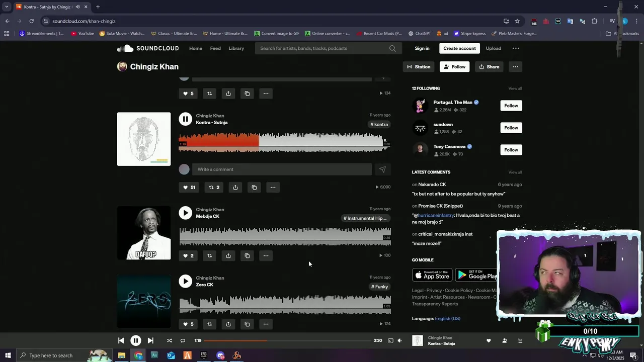Follow Tony Casanova
The height and width of the screenshot is (362, 644).
pyautogui.click(x=511, y=150)
